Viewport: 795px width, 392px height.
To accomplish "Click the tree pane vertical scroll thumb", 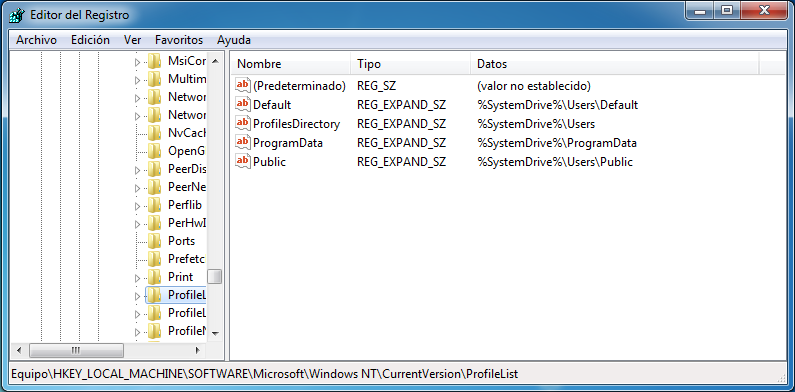I will tap(215, 276).
